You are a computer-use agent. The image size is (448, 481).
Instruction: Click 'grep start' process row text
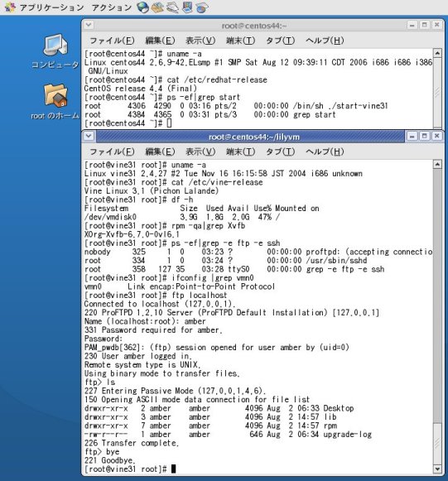point(314,115)
